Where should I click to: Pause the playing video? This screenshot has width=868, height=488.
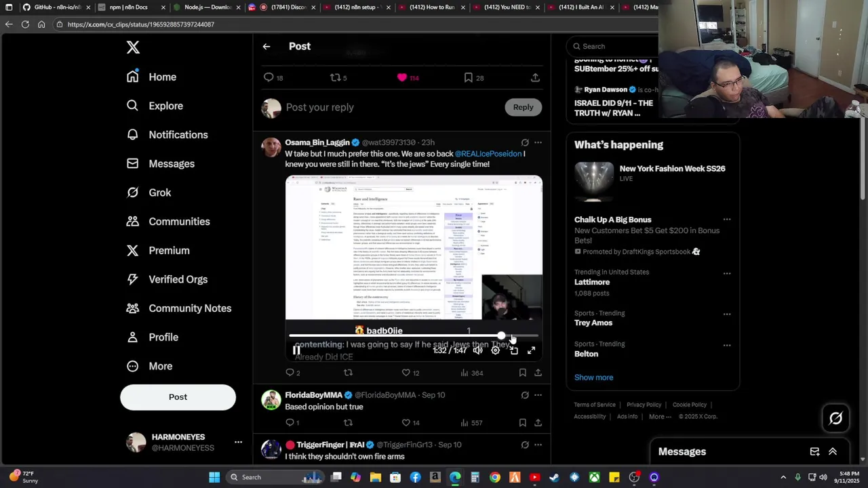coord(296,350)
